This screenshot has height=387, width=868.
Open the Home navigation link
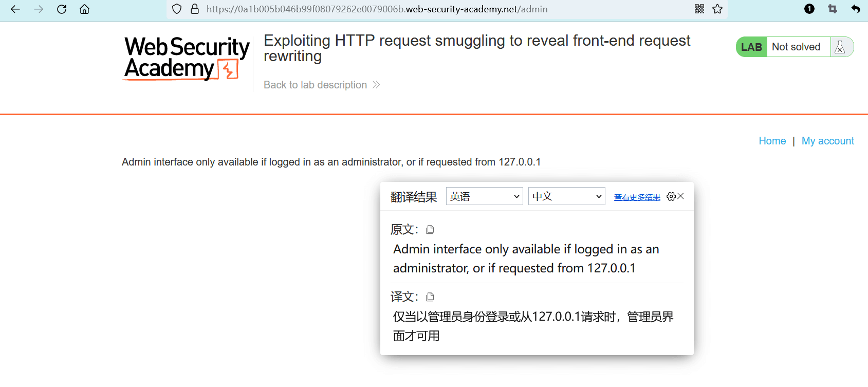(772, 141)
